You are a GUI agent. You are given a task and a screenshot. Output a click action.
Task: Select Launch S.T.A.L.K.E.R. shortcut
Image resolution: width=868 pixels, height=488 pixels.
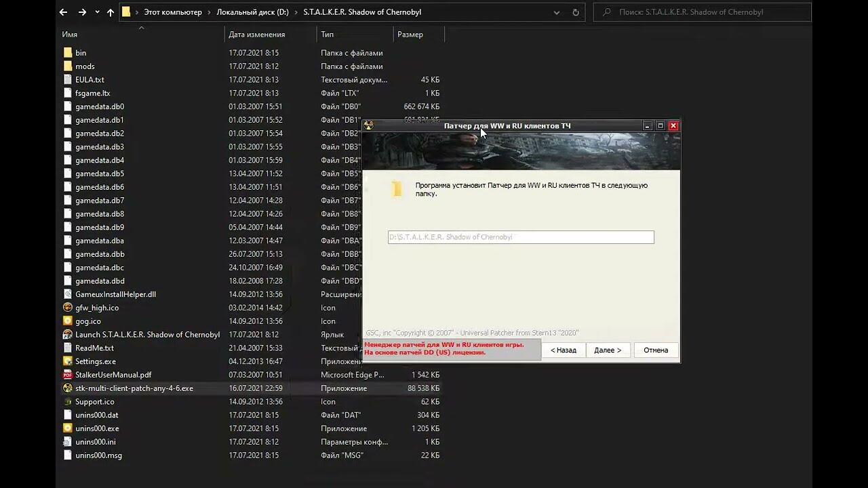147,335
